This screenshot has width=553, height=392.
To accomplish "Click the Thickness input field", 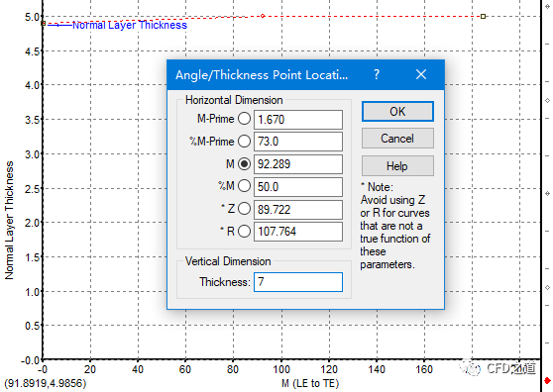I will point(298,282).
